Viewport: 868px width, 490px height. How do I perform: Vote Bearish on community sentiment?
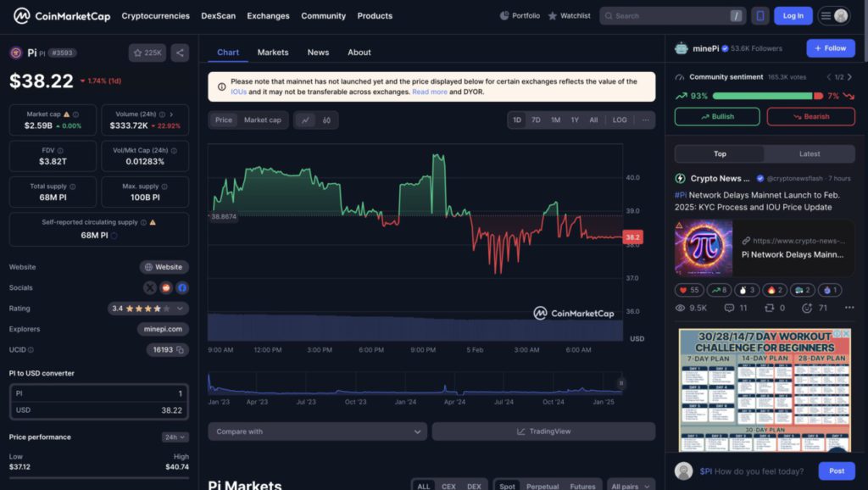pos(811,117)
